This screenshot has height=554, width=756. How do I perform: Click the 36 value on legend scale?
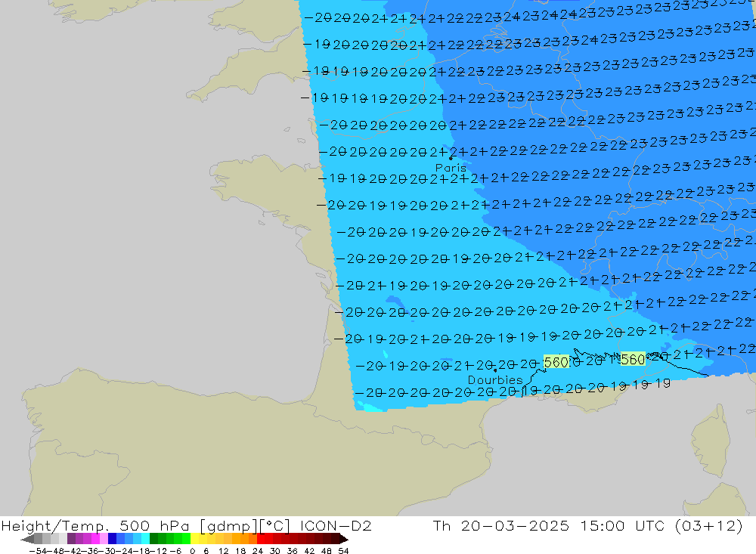tap(292, 551)
